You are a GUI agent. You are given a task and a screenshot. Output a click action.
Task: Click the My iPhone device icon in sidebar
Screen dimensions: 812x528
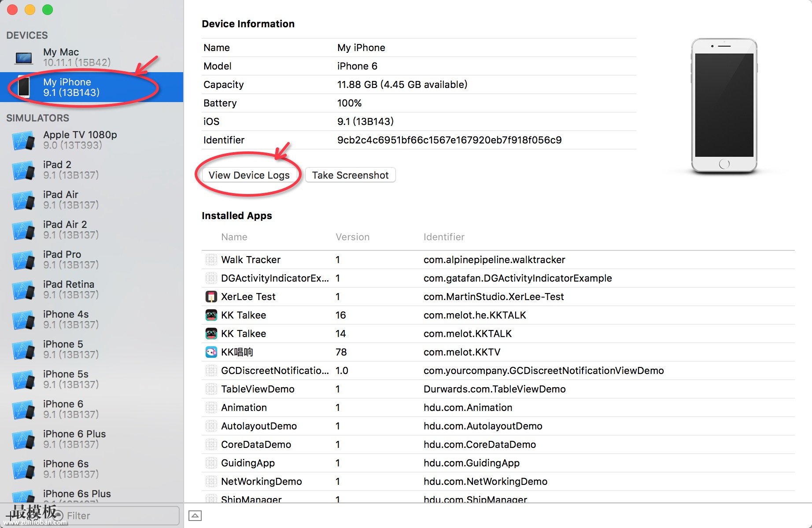24,87
